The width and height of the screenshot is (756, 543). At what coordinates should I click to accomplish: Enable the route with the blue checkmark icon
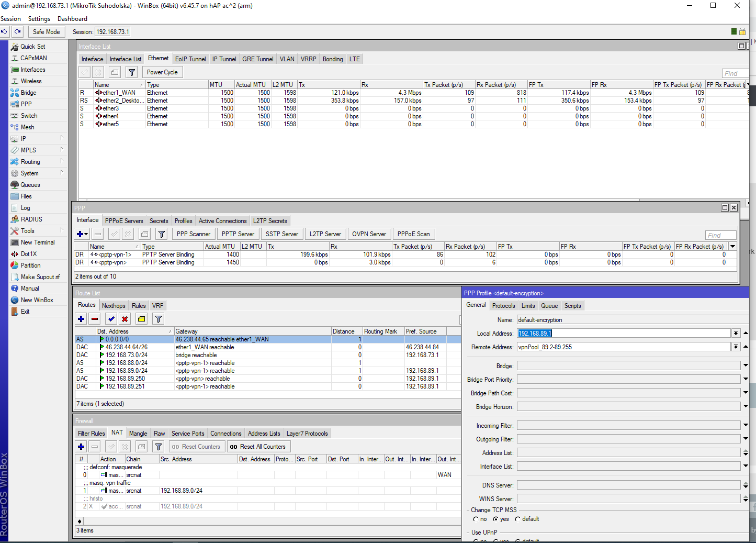[111, 319]
